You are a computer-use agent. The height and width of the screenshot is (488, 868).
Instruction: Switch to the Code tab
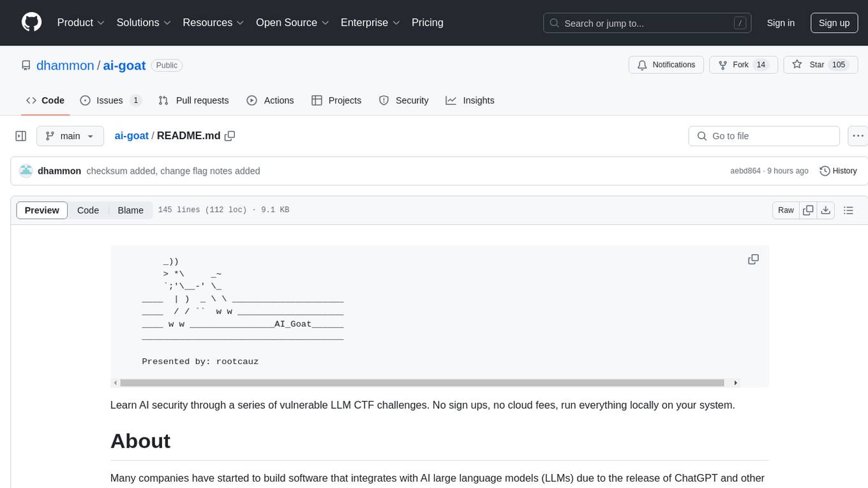45,100
